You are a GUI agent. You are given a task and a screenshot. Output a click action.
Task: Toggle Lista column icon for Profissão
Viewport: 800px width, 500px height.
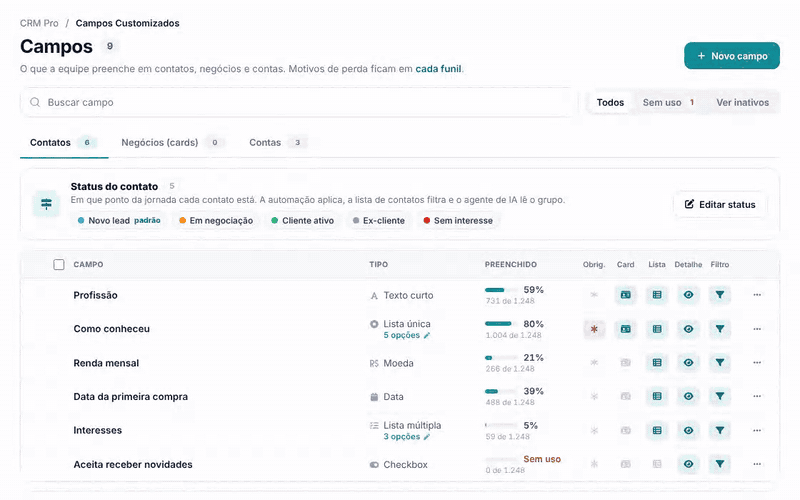[x=657, y=295]
